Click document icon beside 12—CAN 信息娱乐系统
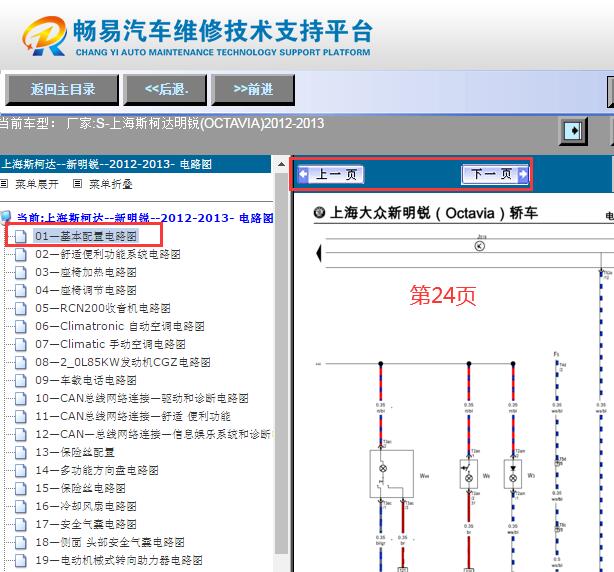The width and height of the screenshot is (614, 572). point(21,435)
